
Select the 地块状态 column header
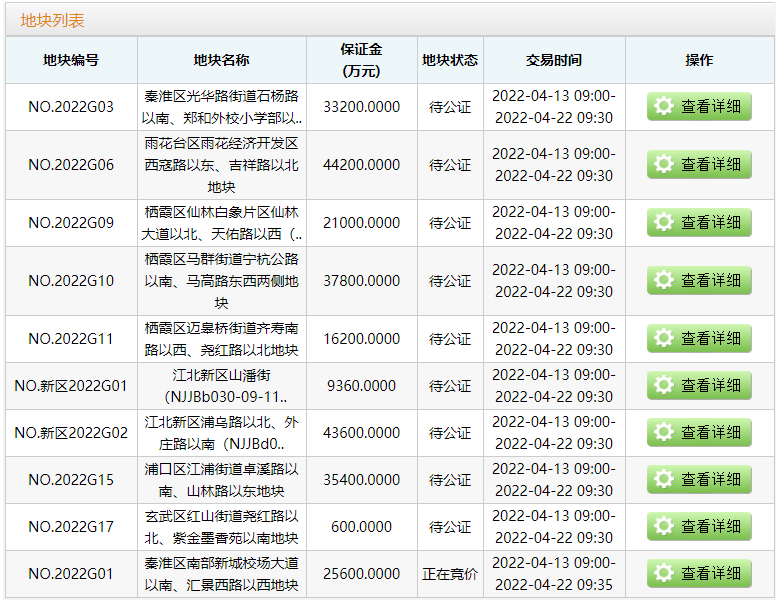(x=450, y=60)
